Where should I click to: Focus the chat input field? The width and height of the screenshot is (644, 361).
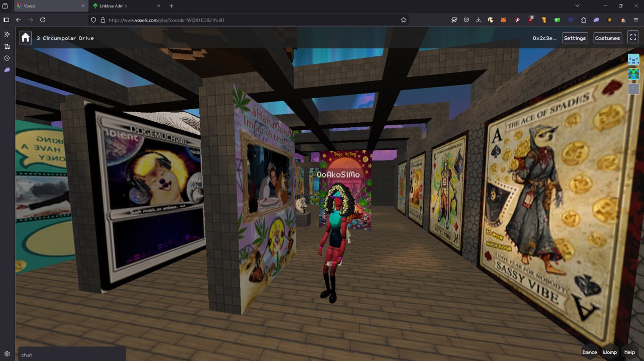click(72, 354)
